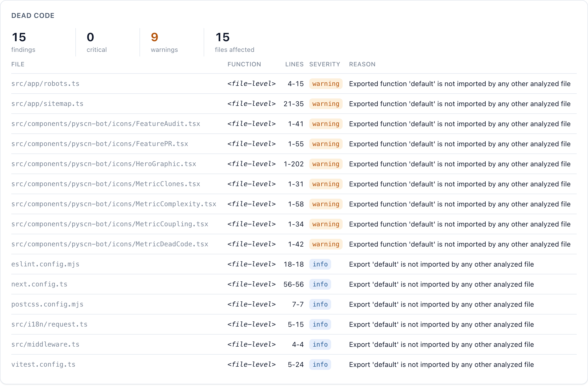Click line range 5-15 for src/i18n/request.ts

(296, 324)
